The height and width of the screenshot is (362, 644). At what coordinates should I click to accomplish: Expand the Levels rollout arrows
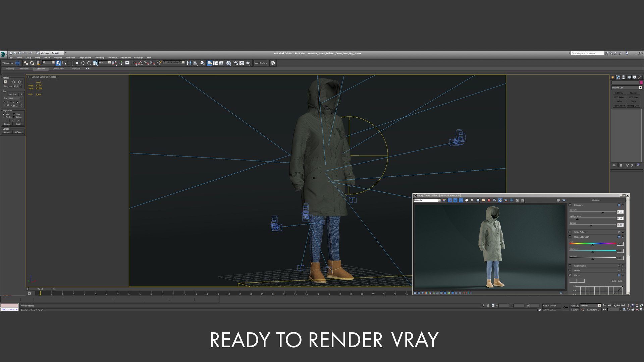point(619,270)
